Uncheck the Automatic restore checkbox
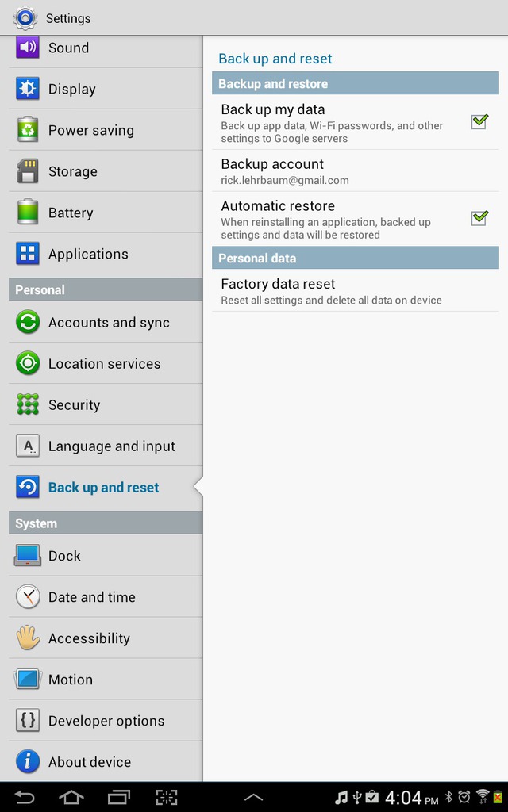Screen dimensions: 508x812 tap(479, 218)
